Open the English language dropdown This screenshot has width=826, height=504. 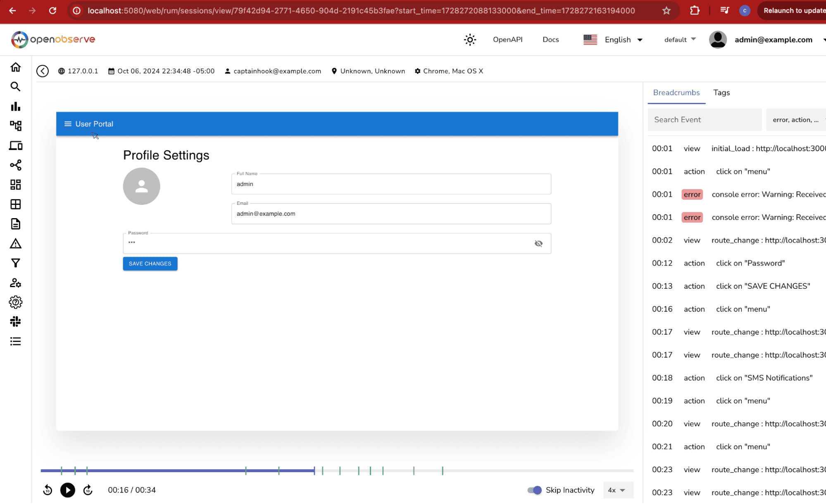(x=623, y=39)
